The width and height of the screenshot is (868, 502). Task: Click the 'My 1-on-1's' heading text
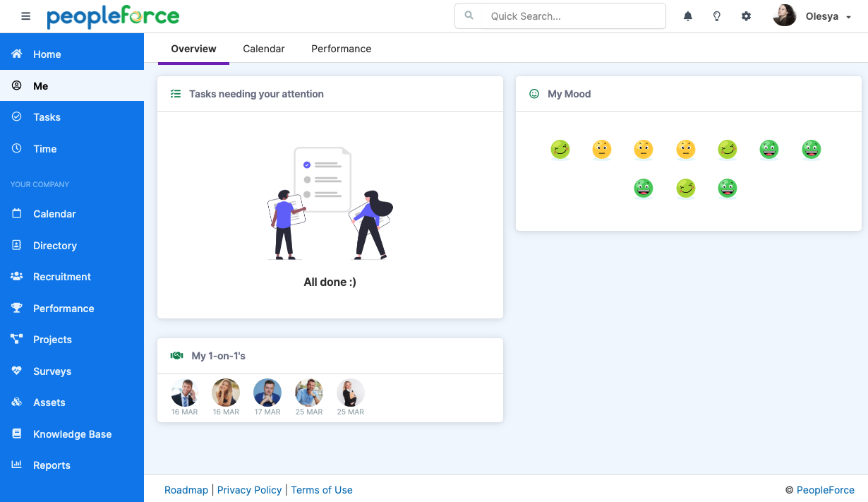pos(219,356)
